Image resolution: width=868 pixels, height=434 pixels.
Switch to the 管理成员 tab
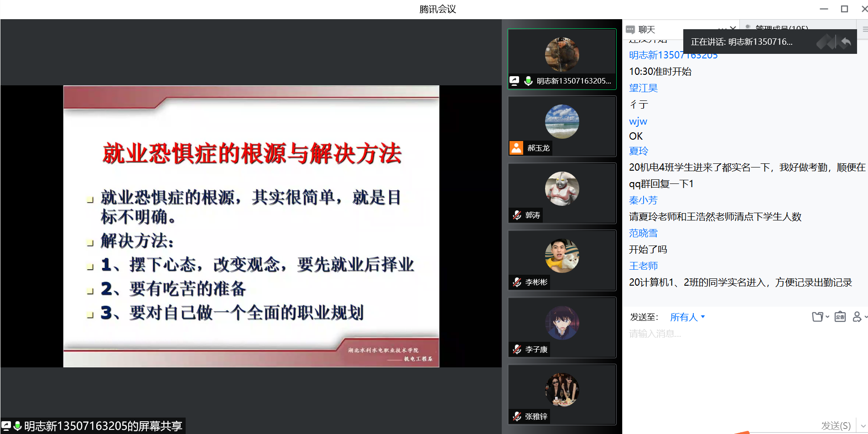click(x=781, y=28)
